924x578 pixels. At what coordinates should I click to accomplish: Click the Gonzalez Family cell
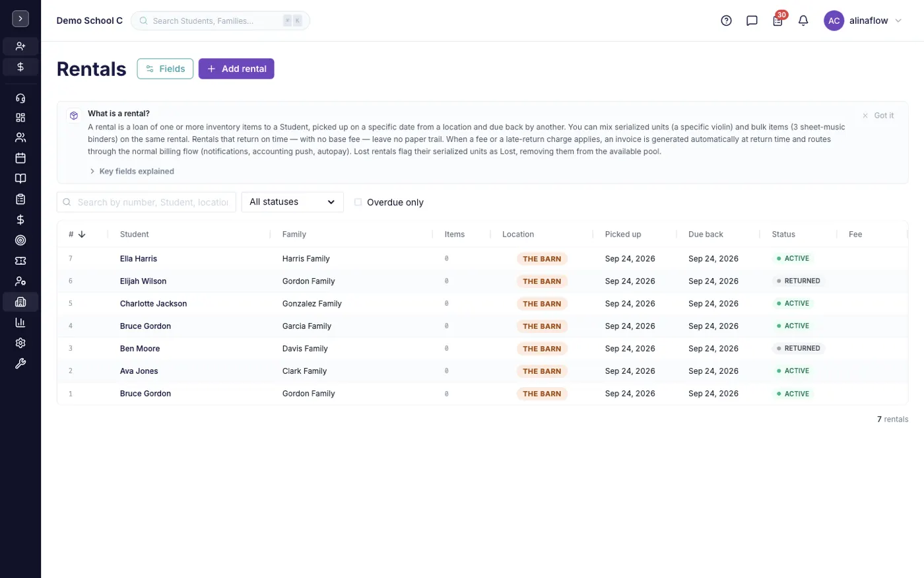(312, 304)
